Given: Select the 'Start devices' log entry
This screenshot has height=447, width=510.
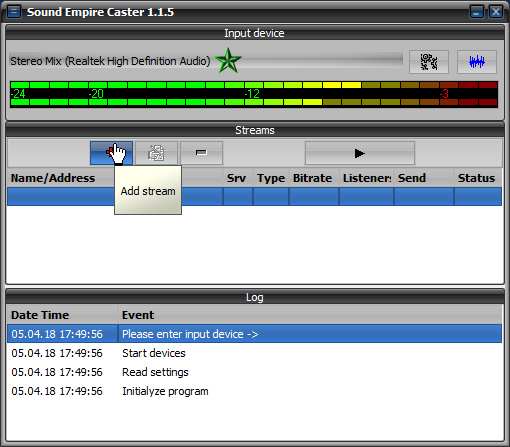Looking at the screenshot, I should tap(254, 353).
